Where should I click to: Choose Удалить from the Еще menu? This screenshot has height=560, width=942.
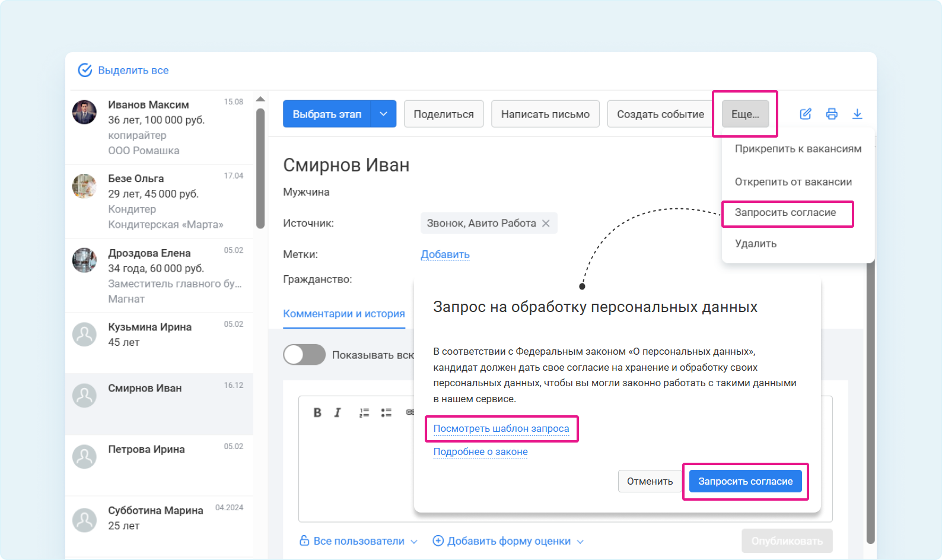[x=756, y=244]
